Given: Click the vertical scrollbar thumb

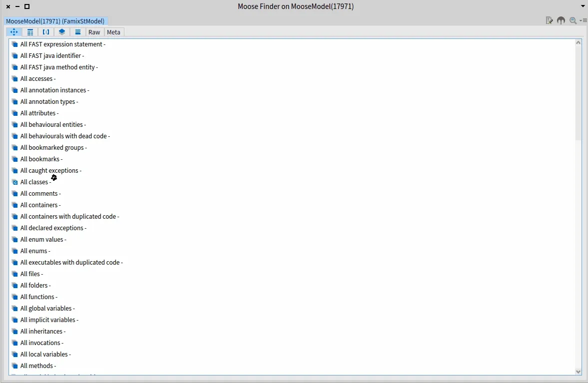Looking at the screenshot, I should pos(578,93).
